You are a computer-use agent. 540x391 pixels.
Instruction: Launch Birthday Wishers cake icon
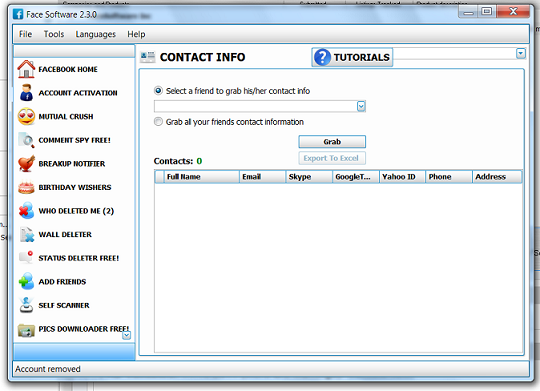pyautogui.click(x=26, y=187)
